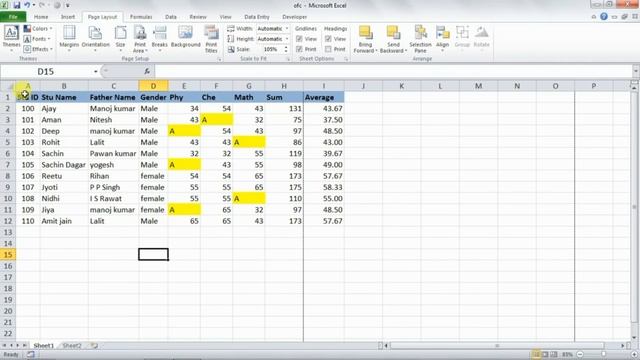The height and width of the screenshot is (360, 640).
Task: Open the Selection Pane
Action: (x=420, y=38)
